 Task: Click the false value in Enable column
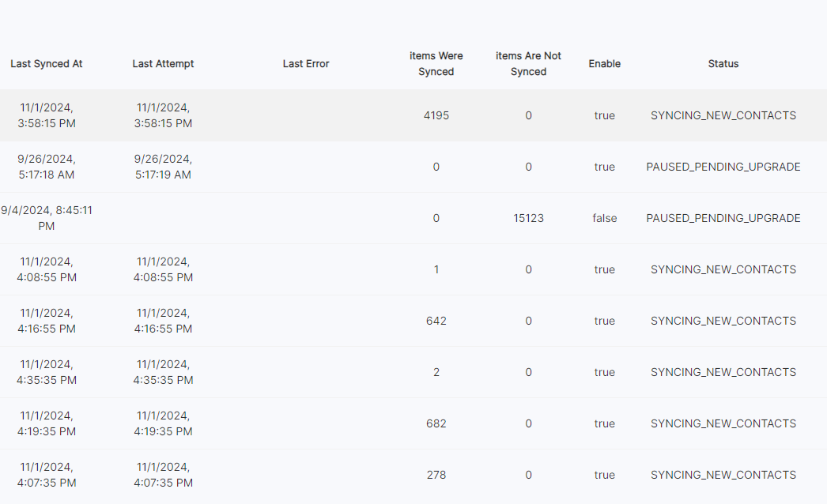click(x=605, y=218)
